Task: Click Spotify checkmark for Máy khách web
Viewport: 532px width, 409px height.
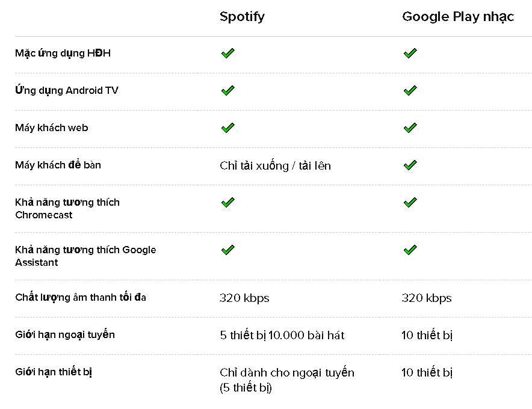Action: (227, 128)
